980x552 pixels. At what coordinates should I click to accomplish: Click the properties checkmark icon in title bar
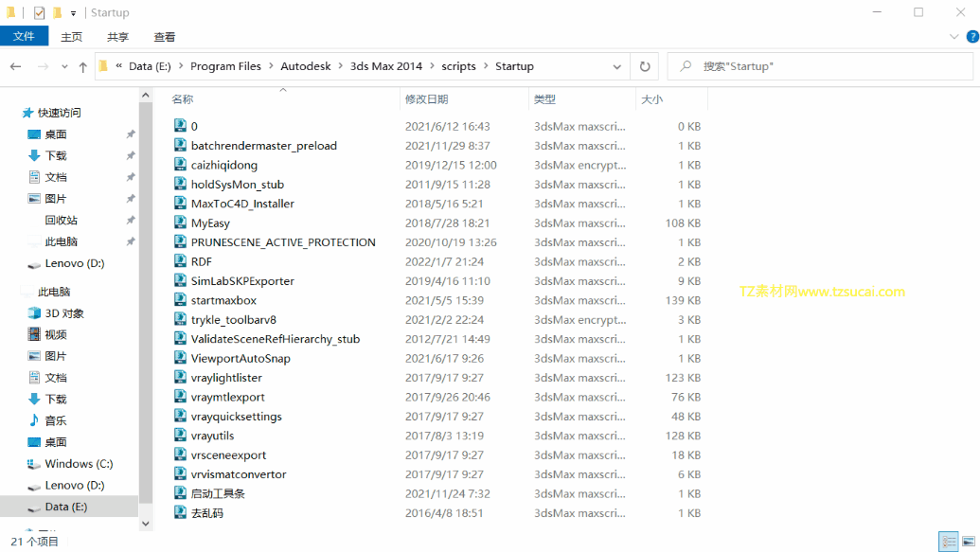click(x=39, y=12)
